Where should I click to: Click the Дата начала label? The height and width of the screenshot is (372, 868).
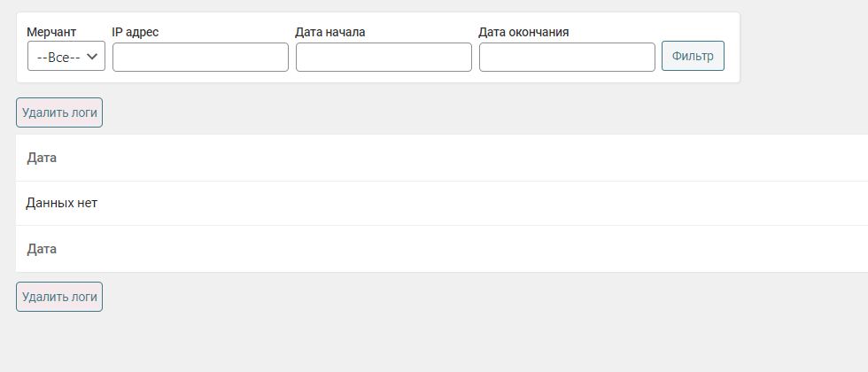tap(330, 32)
